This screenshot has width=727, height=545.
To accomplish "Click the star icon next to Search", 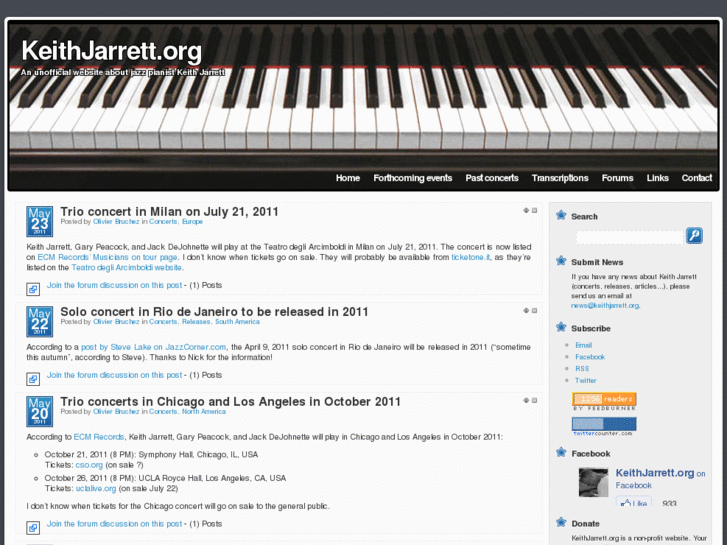I will point(561,215).
